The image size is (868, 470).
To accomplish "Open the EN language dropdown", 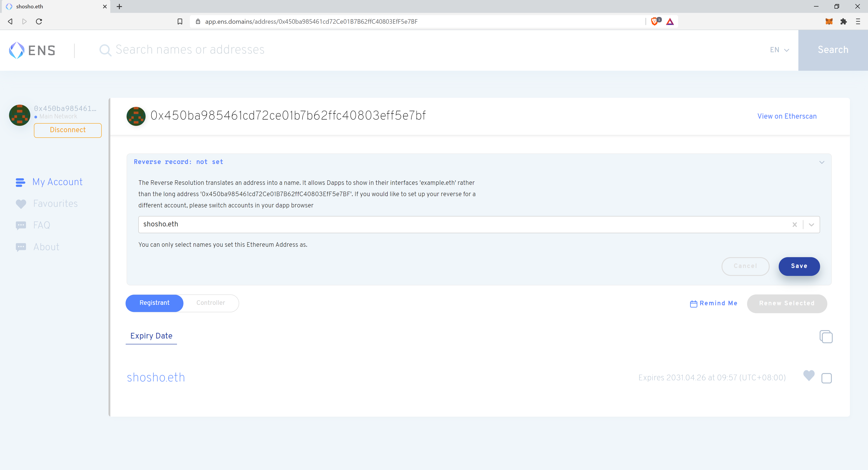I will click(779, 50).
